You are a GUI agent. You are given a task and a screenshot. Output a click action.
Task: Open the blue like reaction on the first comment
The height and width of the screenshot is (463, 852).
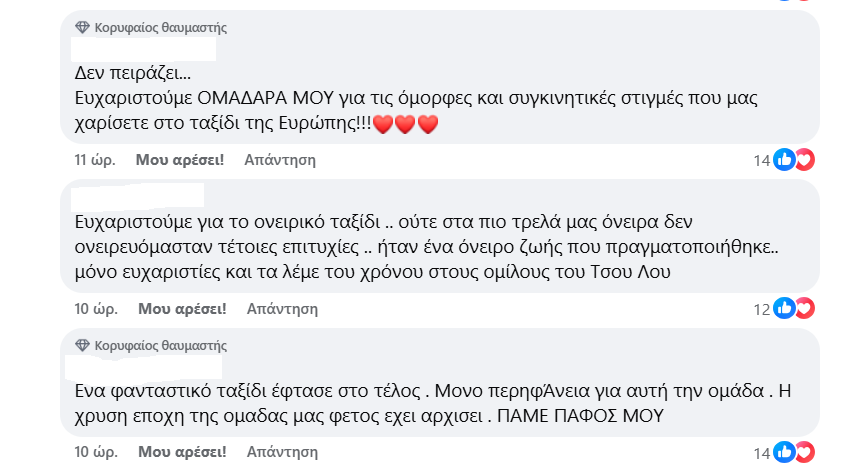784,160
